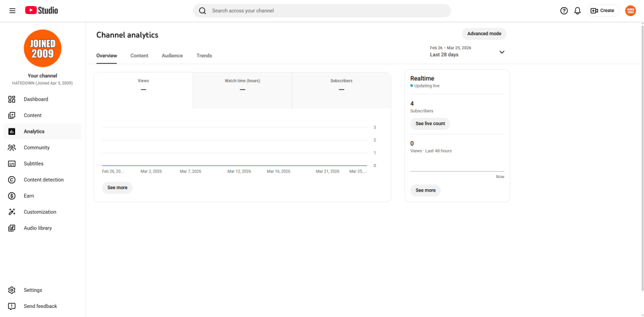
Task: Click the Send feedback label
Action: [x=40, y=306]
